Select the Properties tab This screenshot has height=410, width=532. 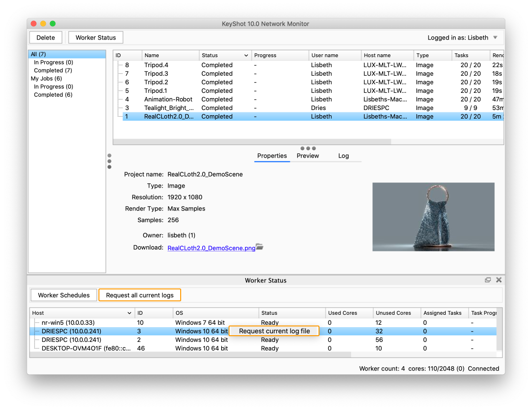272,156
